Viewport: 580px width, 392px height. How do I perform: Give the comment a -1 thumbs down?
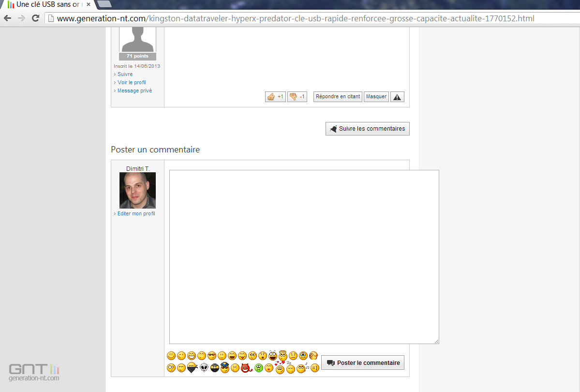297,97
